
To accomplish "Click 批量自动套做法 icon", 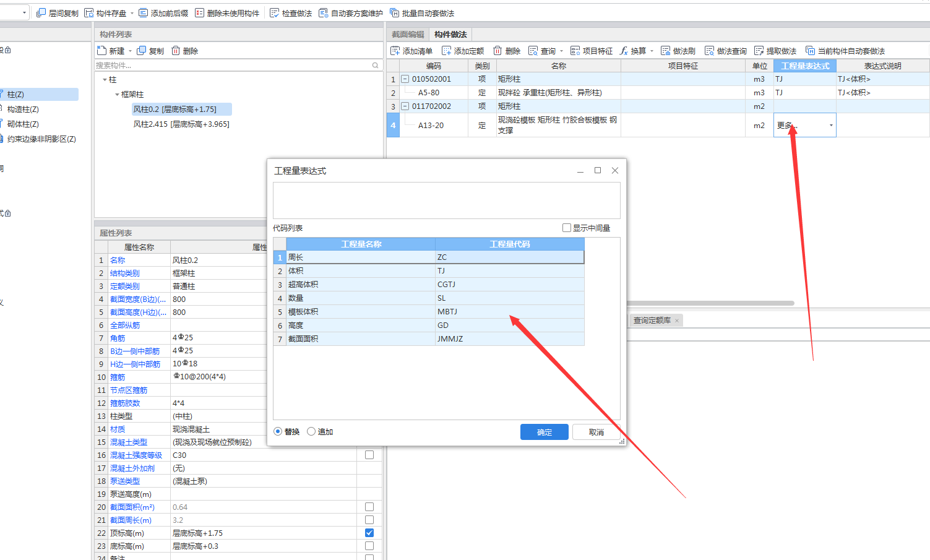I will [394, 13].
